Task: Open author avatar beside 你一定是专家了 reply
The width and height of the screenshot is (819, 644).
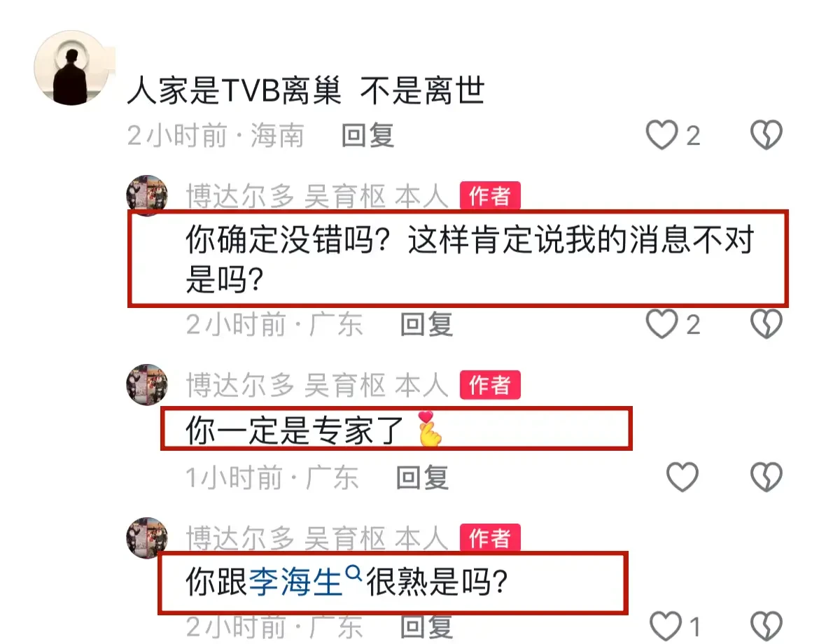Action: [147, 385]
